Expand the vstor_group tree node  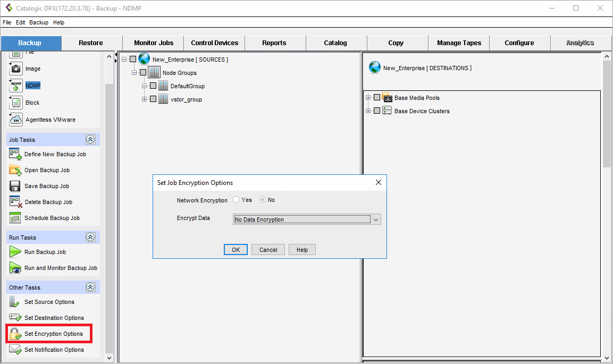click(145, 99)
